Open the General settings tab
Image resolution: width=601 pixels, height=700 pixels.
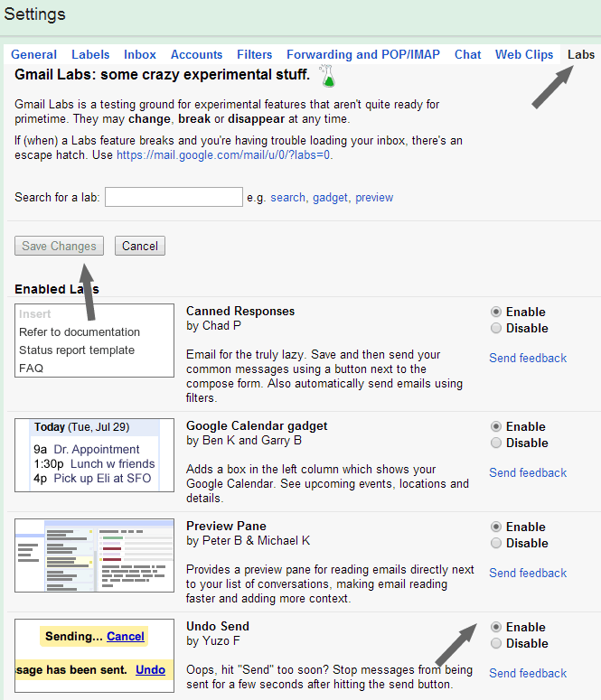[x=34, y=54]
